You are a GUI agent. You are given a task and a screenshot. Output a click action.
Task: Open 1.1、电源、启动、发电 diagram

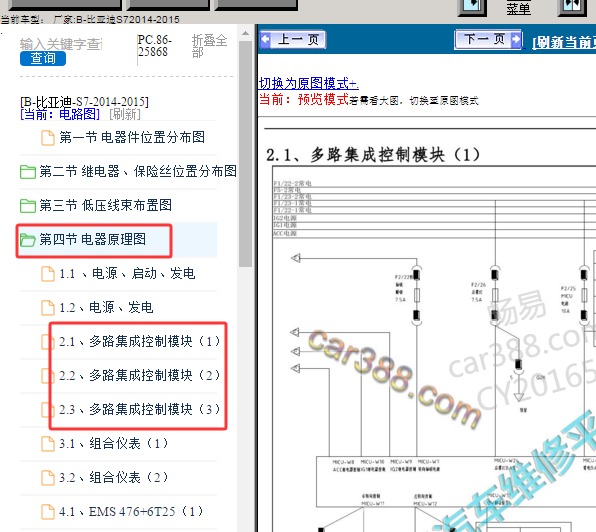click(x=127, y=274)
